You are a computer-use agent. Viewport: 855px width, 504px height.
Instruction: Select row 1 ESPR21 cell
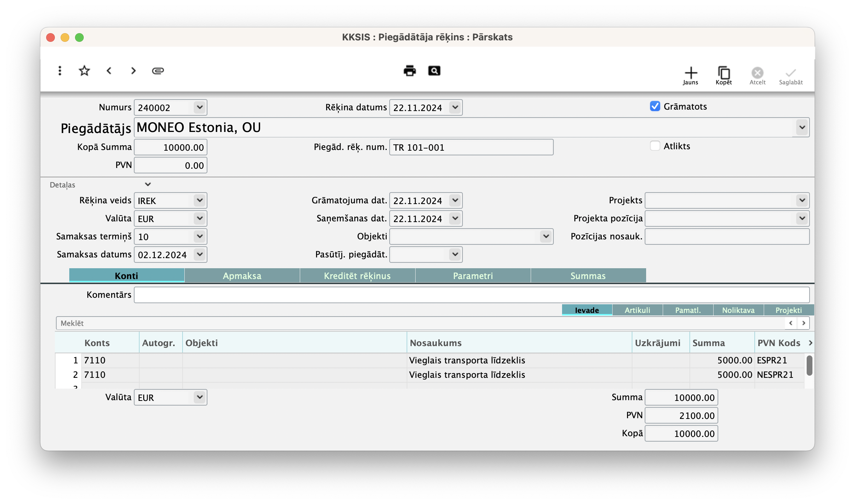pyautogui.click(x=779, y=360)
